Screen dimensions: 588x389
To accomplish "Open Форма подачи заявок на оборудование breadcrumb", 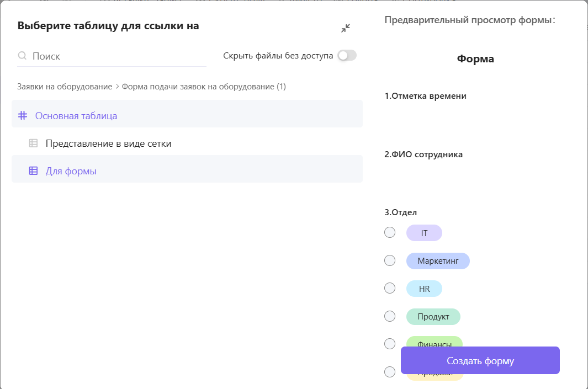I will [204, 87].
